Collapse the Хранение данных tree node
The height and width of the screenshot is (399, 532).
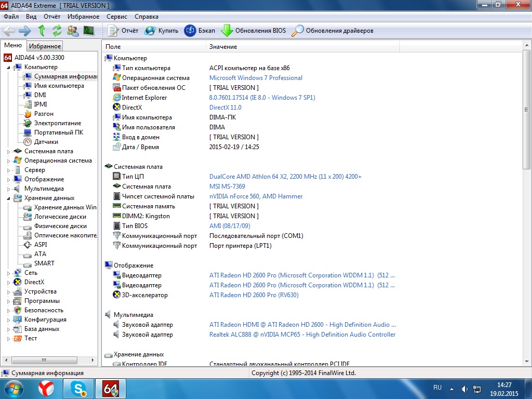[8, 198]
